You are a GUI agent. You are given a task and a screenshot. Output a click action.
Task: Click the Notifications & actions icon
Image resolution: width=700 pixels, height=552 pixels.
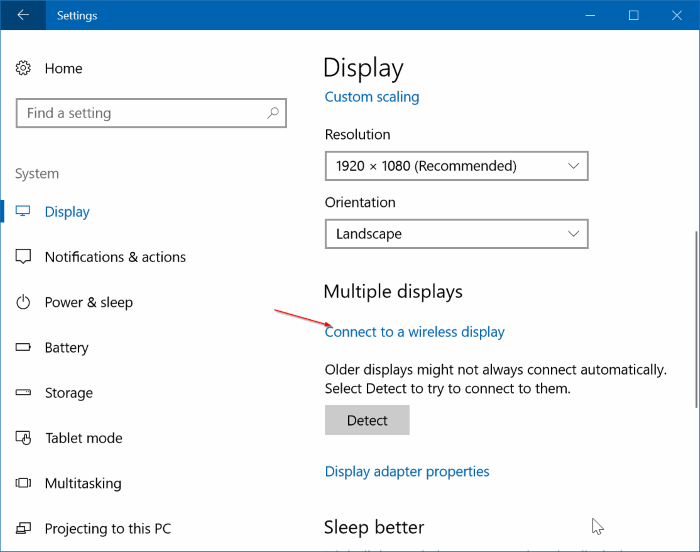click(x=24, y=257)
